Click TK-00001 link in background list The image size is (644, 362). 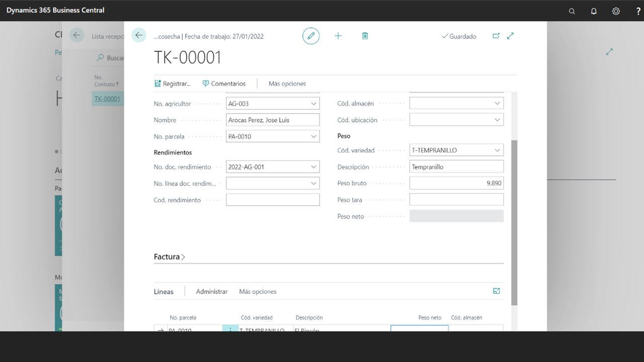click(x=108, y=99)
